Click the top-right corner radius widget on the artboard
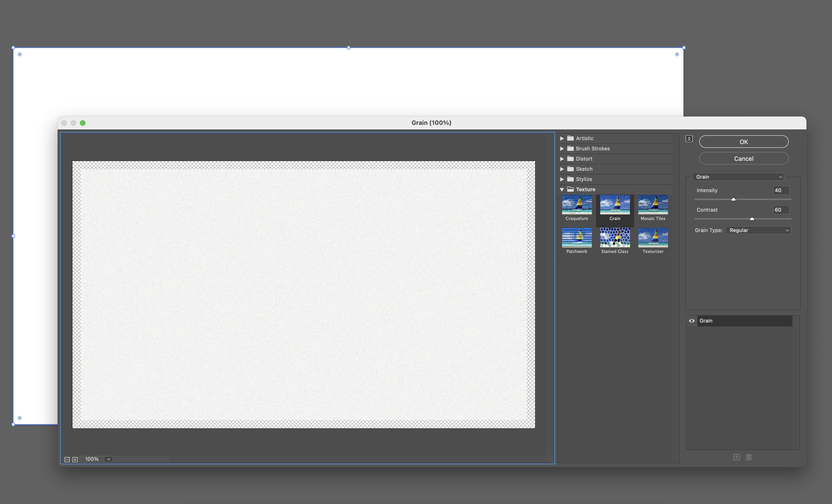This screenshot has height=504, width=832. tap(677, 54)
